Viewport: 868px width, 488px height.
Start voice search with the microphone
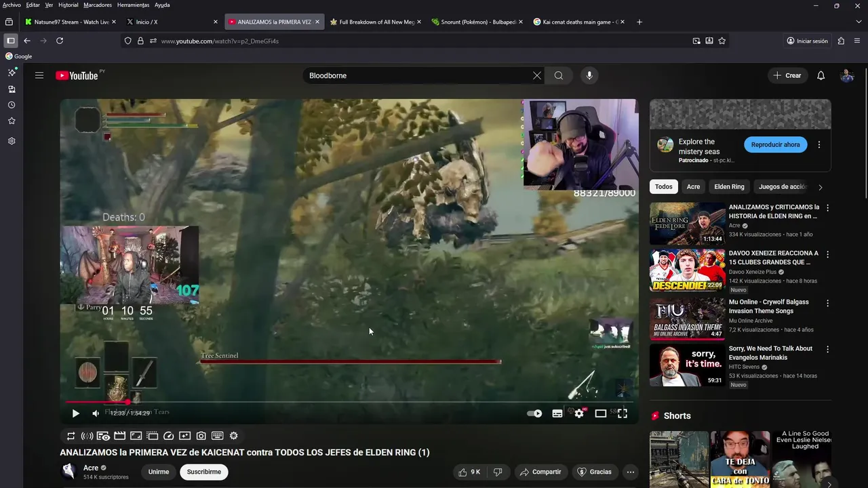589,75
